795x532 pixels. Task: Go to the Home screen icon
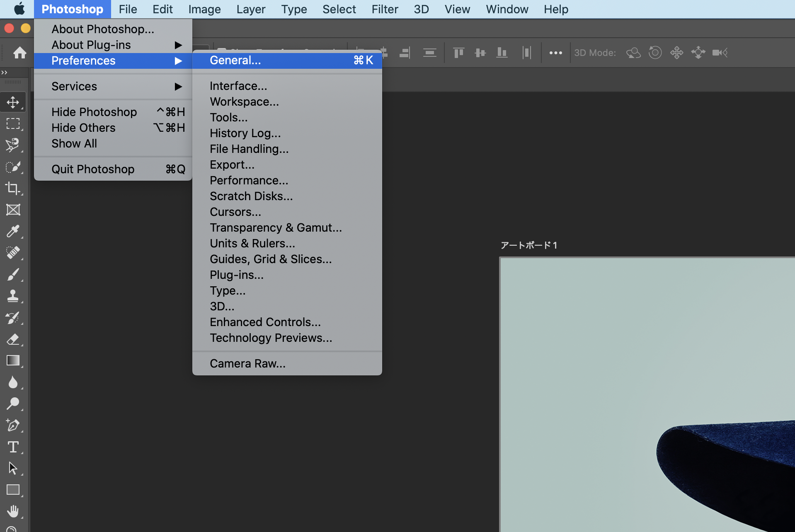tap(19, 53)
